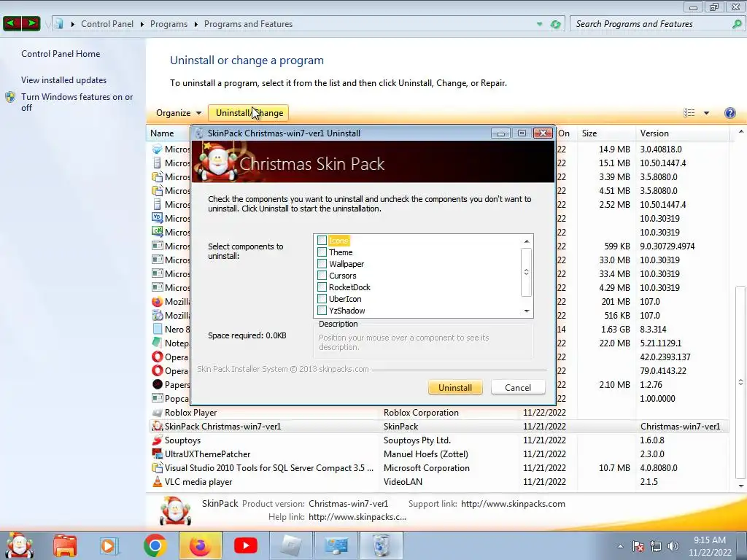This screenshot has width=747, height=560.
Task: Select the UberIcon component checkbox
Action: (322, 298)
